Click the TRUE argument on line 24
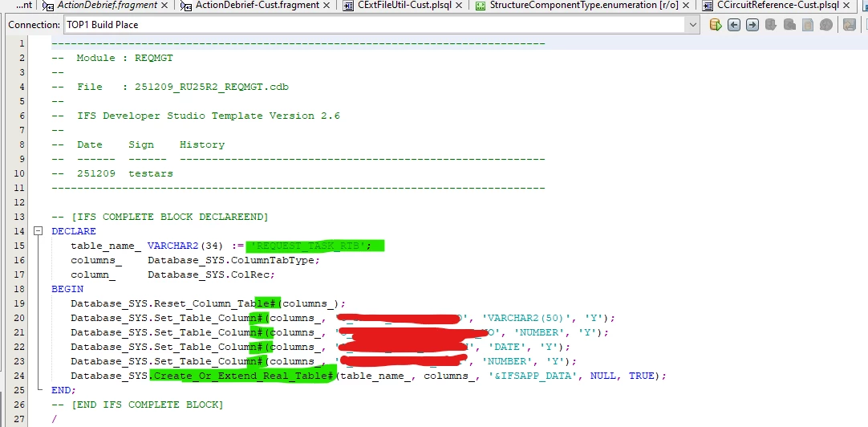 click(642, 376)
